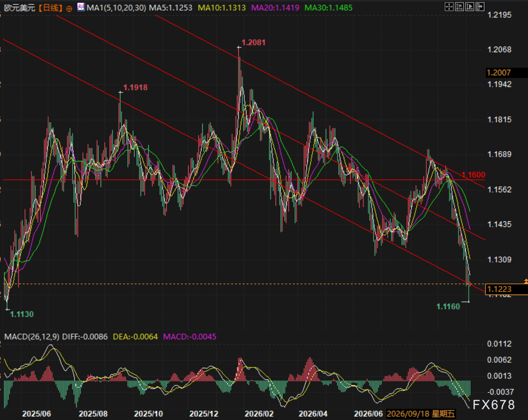Click the DEA:-0.0064 readout
The height and width of the screenshot is (420, 528).
pos(136,337)
